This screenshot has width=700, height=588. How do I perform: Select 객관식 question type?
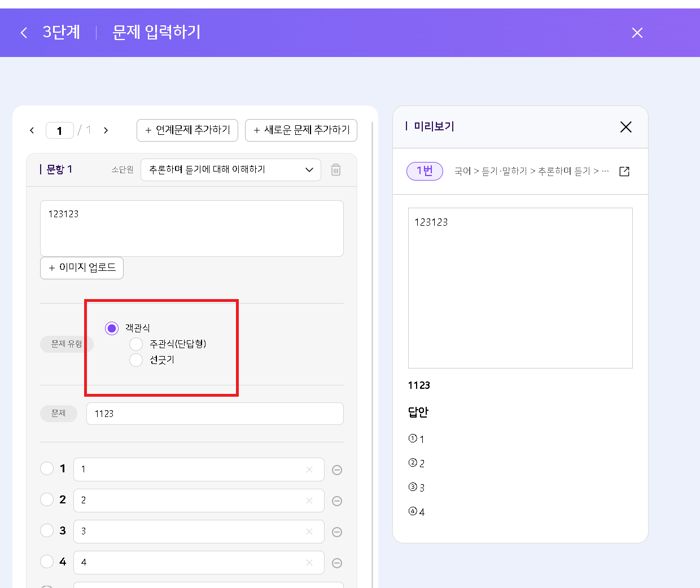pos(112,328)
